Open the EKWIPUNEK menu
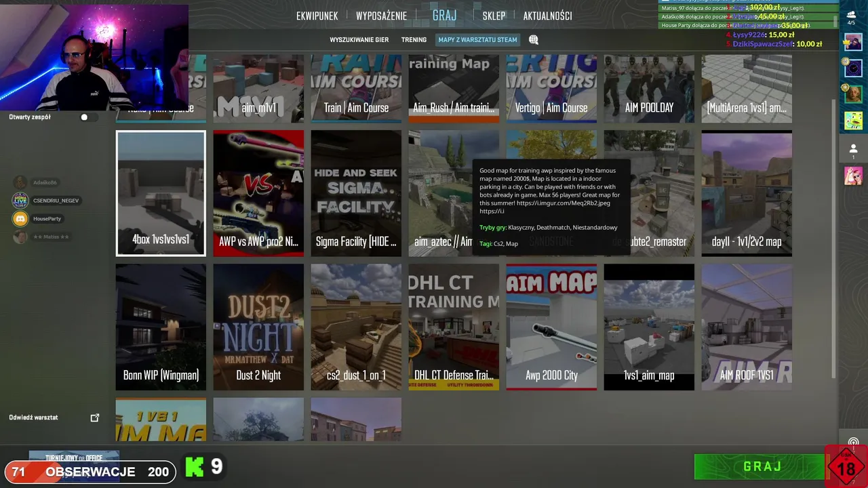868x488 pixels. 317,16
